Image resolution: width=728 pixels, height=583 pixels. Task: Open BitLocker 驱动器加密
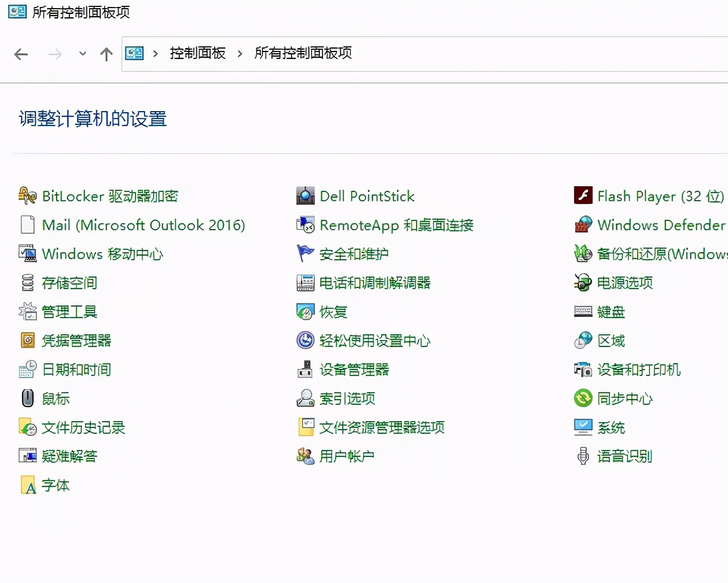pyautogui.click(x=110, y=196)
